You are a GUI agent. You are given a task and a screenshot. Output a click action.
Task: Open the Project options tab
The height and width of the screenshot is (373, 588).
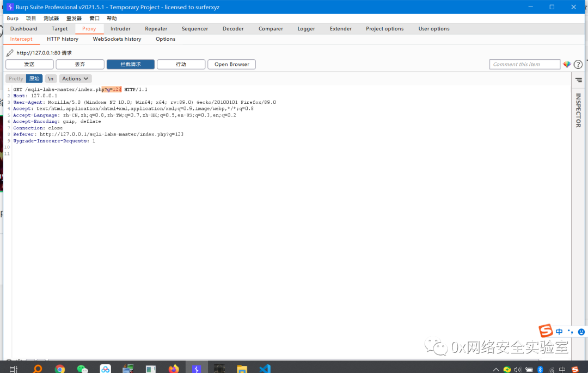click(385, 29)
